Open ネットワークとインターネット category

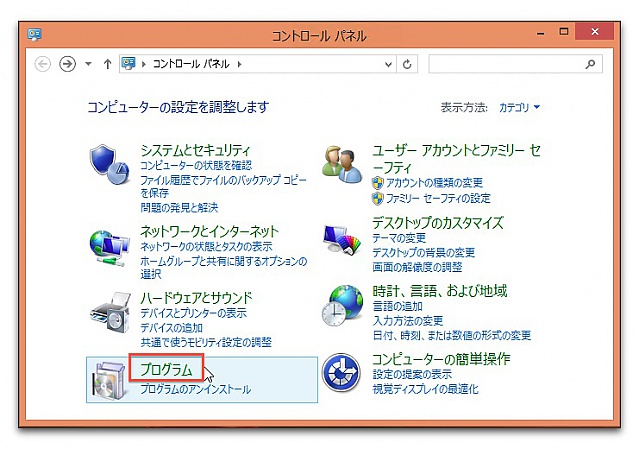(209, 231)
